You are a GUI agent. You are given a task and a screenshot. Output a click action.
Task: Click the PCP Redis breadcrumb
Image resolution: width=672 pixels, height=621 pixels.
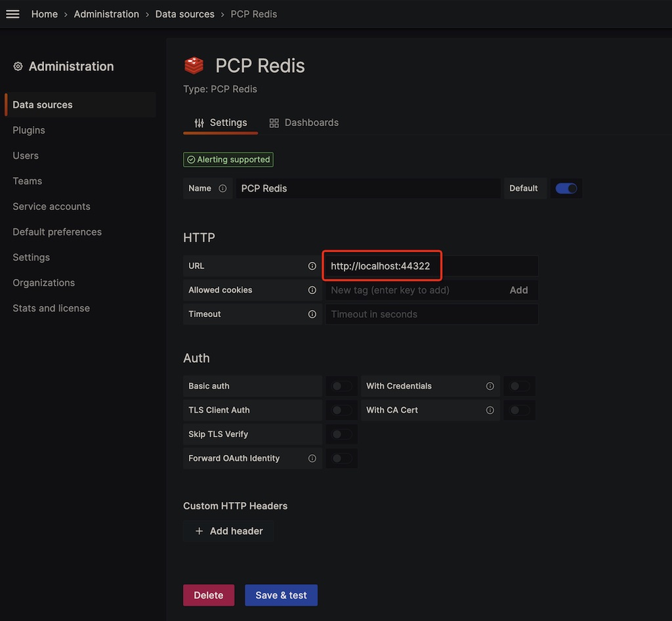(x=254, y=14)
